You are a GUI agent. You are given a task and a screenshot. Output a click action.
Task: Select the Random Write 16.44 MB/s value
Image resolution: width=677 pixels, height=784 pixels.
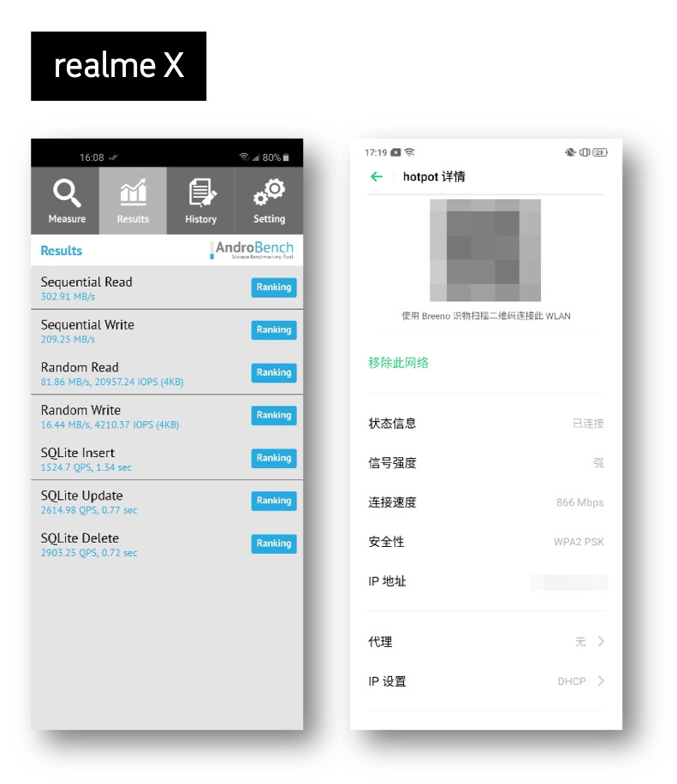(x=110, y=425)
